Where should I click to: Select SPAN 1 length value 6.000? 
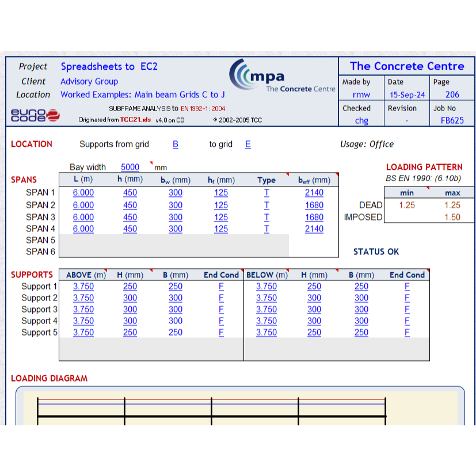(83, 193)
